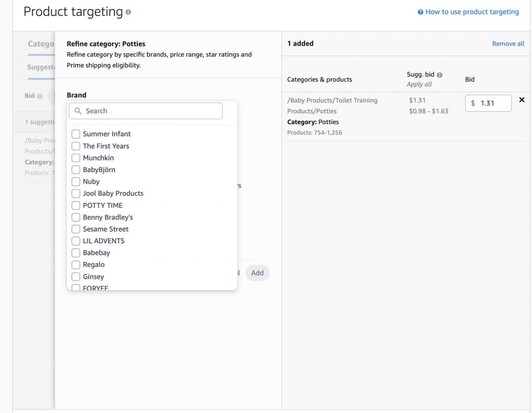
Task: Click the info icon next to Sugg. bid
Action: pyautogui.click(x=439, y=74)
